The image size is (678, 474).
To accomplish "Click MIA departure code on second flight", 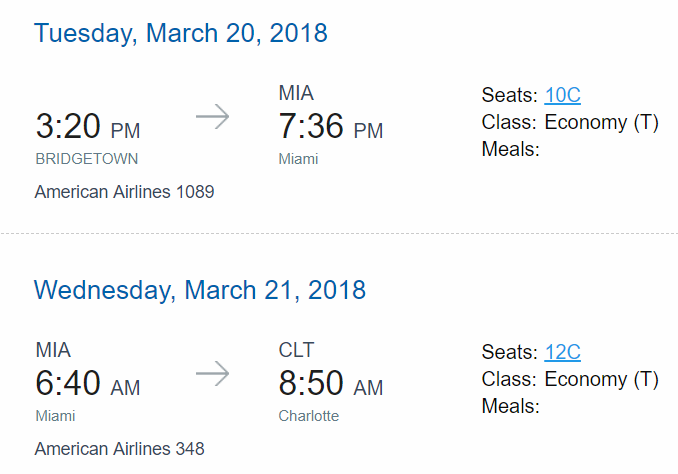I will click(53, 350).
